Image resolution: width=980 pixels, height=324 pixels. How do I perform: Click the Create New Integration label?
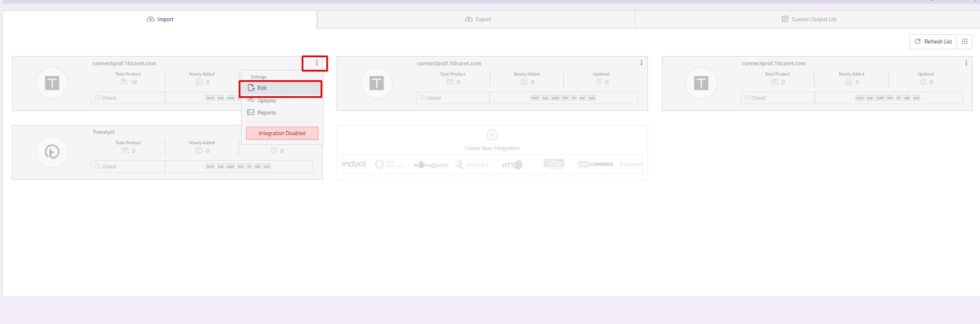coord(492,148)
